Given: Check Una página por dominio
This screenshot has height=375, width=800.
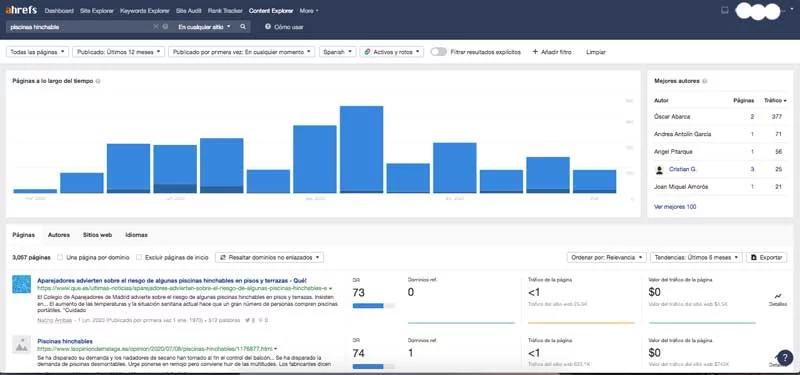Looking at the screenshot, I should 60,258.
